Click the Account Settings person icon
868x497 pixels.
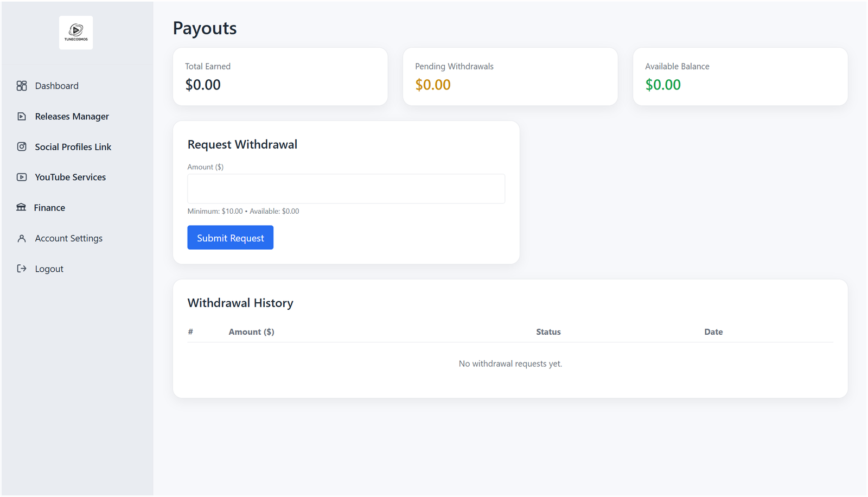(x=22, y=238)
